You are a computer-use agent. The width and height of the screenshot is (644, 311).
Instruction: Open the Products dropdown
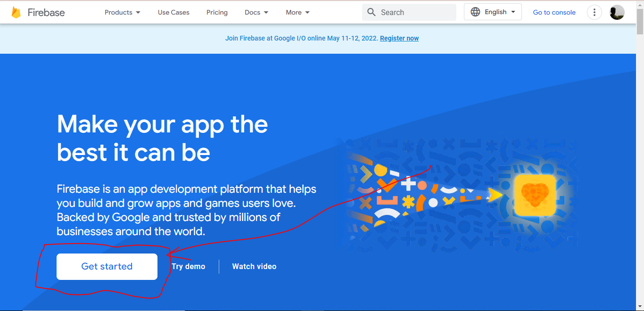[x=122, y=12]
